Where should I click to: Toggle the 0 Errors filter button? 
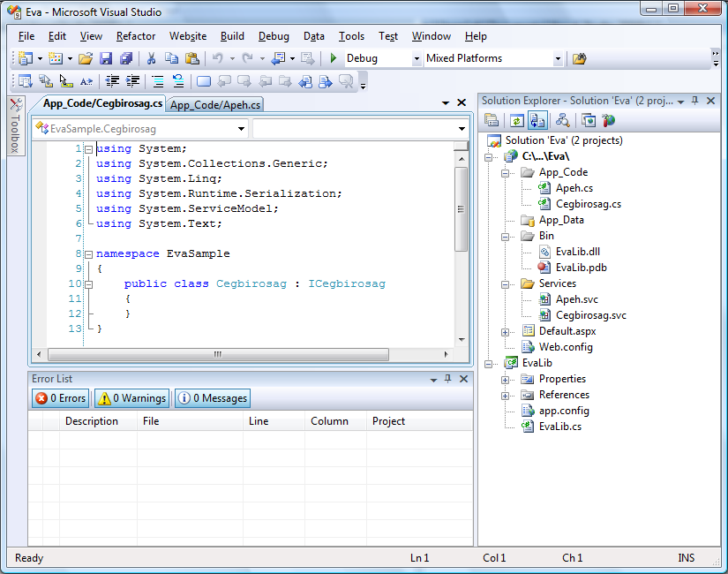[x=61, y=398]
